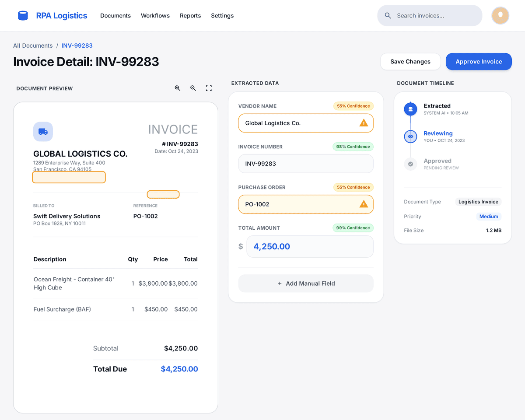Select the zoom out icon above document preview
Screen dimensions: 525x420
click(193, 88)
